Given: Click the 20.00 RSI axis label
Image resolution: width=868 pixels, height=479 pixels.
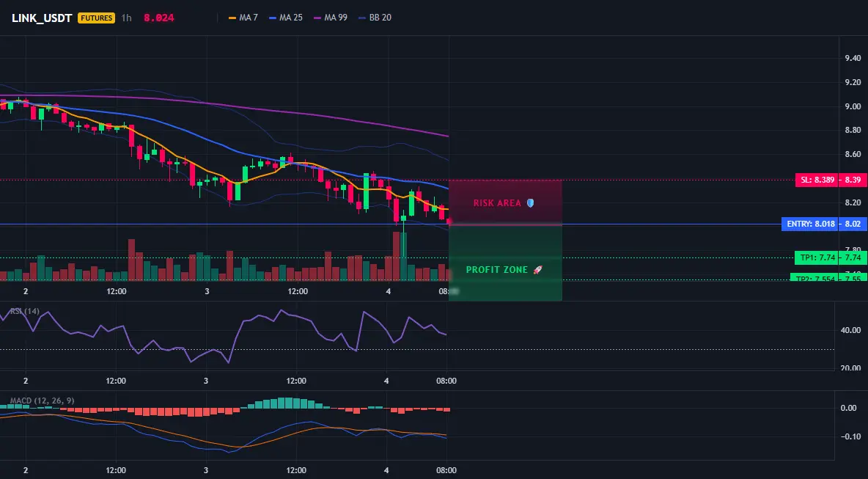Looking at the screenshot, I should click(850, 368).
